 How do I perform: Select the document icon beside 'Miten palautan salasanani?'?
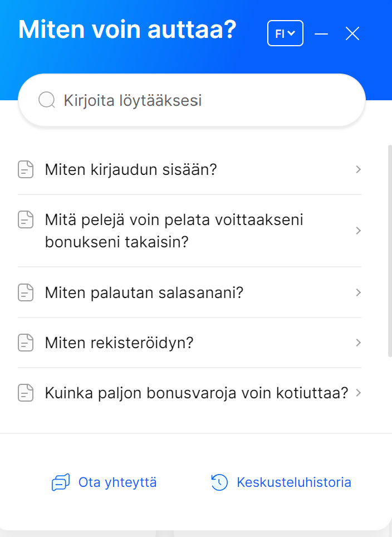pyautogui.click(x=26, y=292)
